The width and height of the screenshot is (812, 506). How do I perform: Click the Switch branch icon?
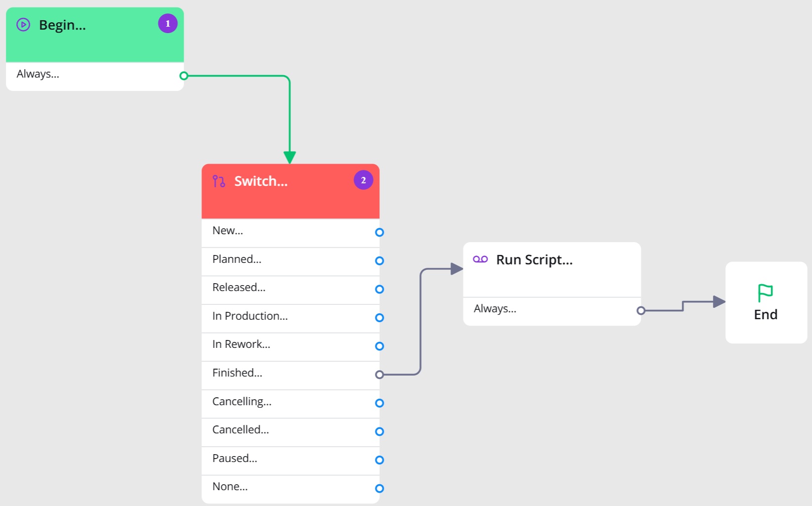(219, 181)
